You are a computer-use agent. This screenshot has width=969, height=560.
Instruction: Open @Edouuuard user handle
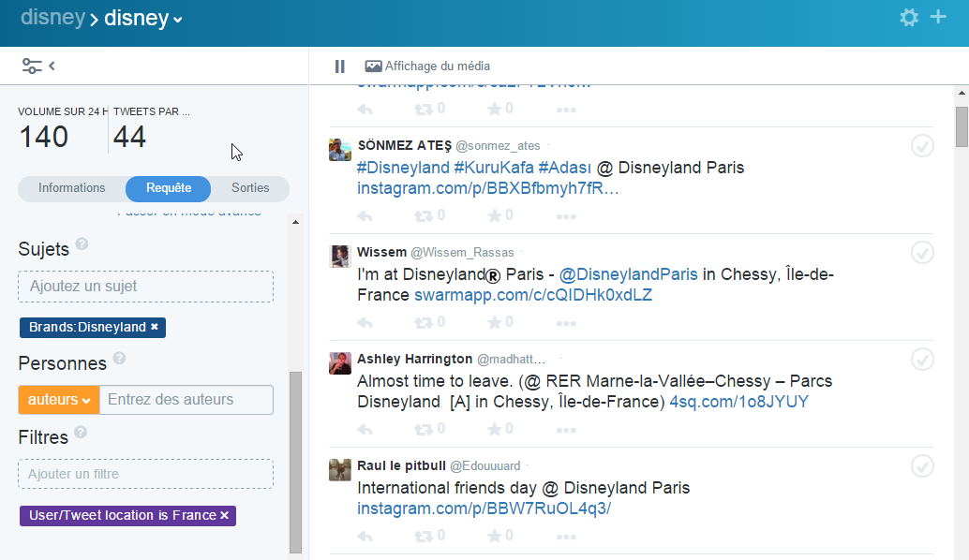pyautogui.click(x=485, y=466)
